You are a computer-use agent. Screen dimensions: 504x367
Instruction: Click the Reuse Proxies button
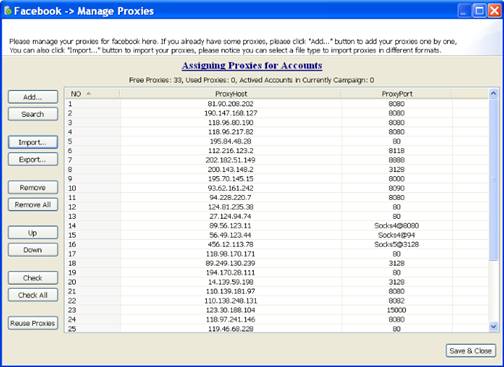[33, 323]
